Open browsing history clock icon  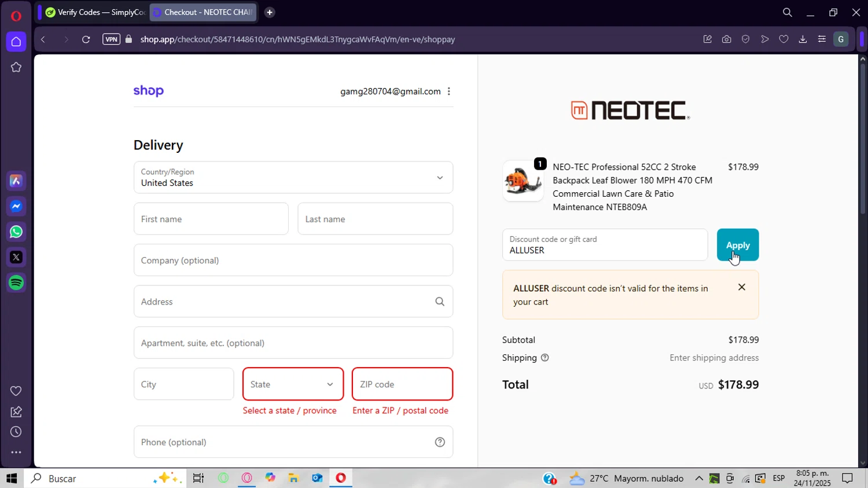pos(16,432)
